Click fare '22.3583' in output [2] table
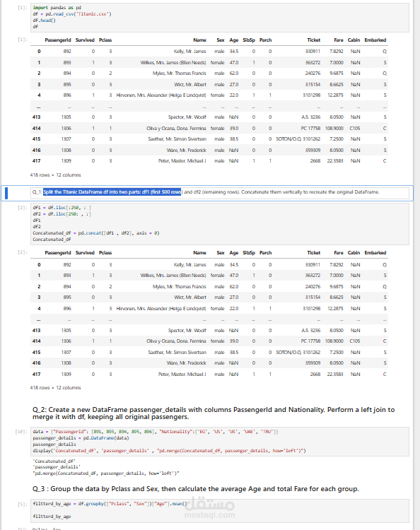The image size is (420, 530). (x=335, y=374)
